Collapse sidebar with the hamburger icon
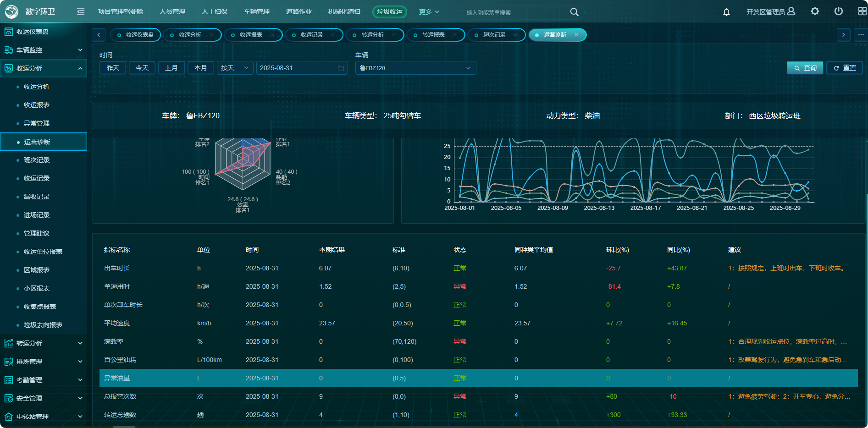 [x=81, y=11]
